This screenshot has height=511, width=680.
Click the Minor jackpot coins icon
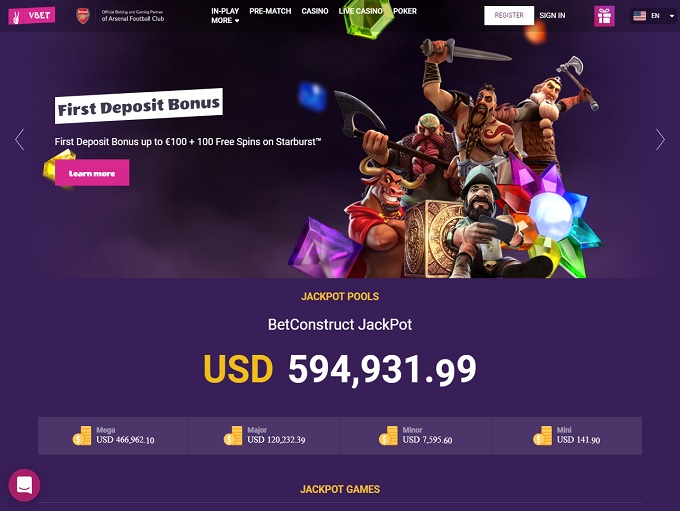388,436
